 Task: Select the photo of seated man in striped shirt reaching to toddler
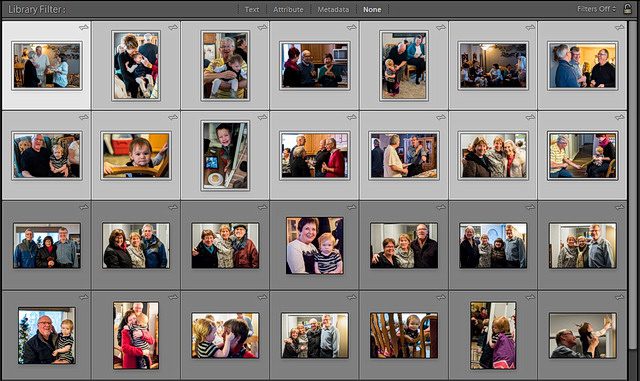coord(582,156)
